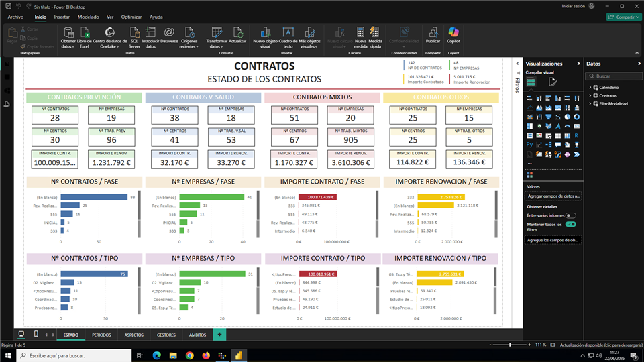Disable Mantener todos los filtros toggle

coord(570,224)
